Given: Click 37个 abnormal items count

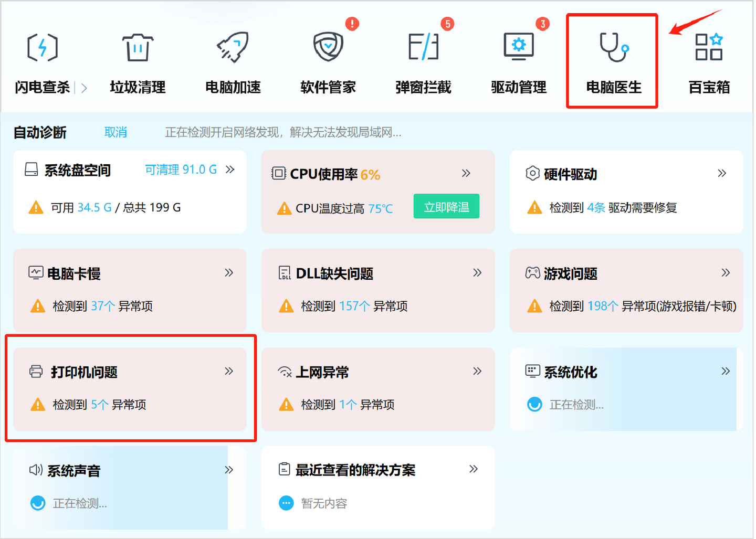Looking at the screenshot, I should pos(103,306).
